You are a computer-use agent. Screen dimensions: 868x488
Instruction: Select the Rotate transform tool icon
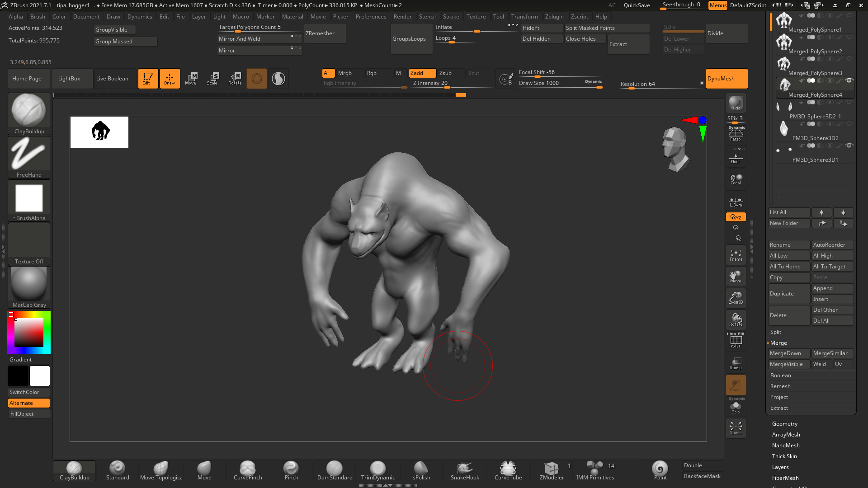pos(235,78)
